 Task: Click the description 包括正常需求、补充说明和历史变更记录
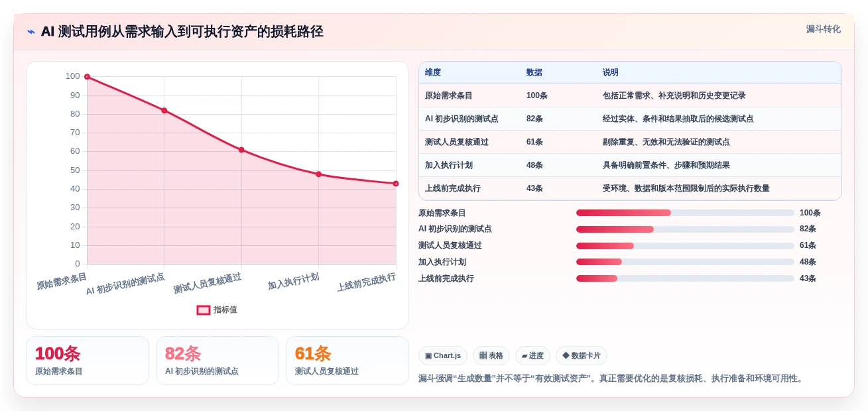click(674, 95)
